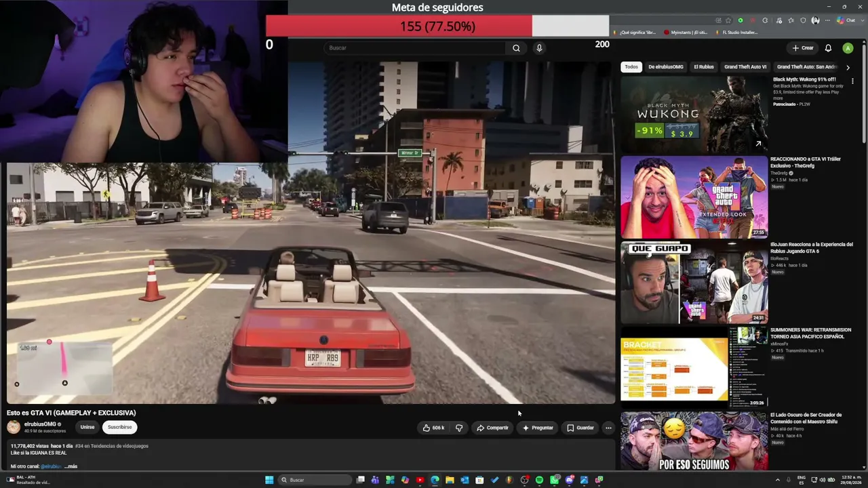Click the 'Guardar' save button
Image resolution: width=868 pixels, height=488 pixels.
pyautogui.click(x=580, y=428)
